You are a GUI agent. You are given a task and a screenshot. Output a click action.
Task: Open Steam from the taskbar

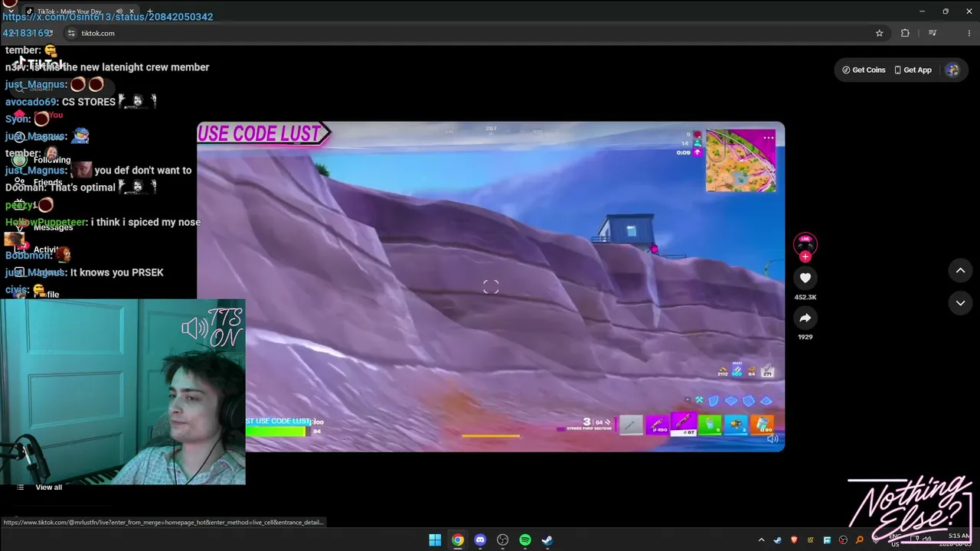click(547, 540)
